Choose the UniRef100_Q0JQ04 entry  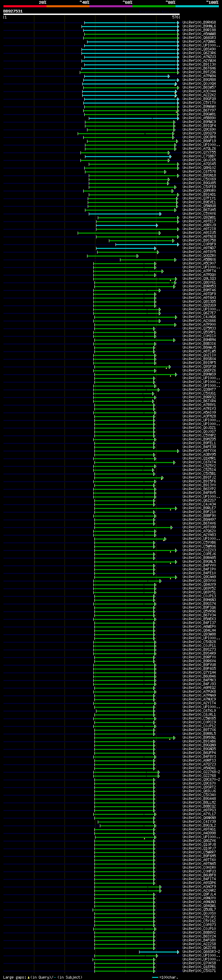pyautogui.click(x=199, y=84)
